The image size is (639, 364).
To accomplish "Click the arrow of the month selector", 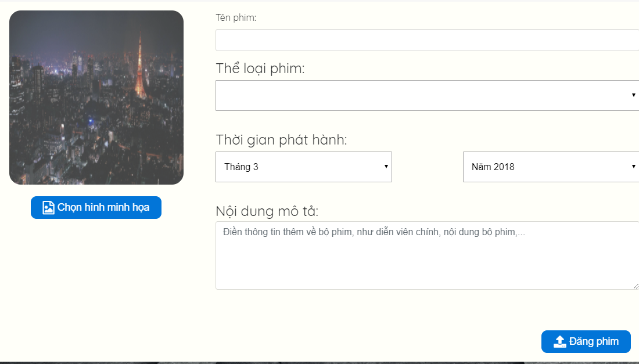I will click(x=386, y=167).
